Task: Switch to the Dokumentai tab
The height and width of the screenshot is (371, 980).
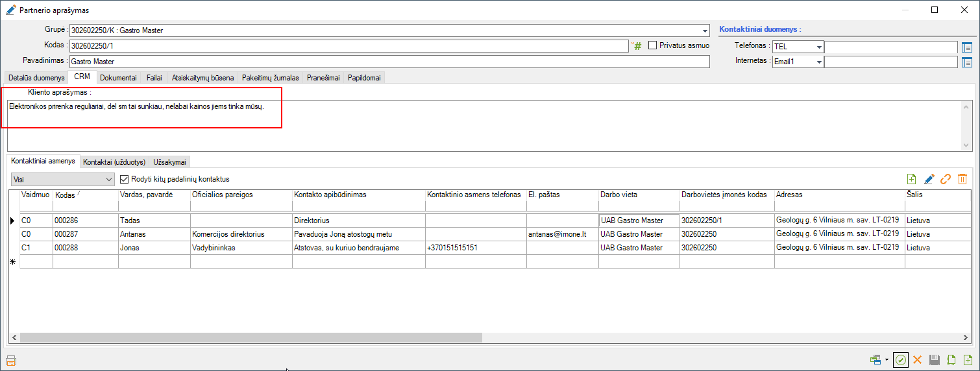Action: pyautogui.click(x=118, y=78)
